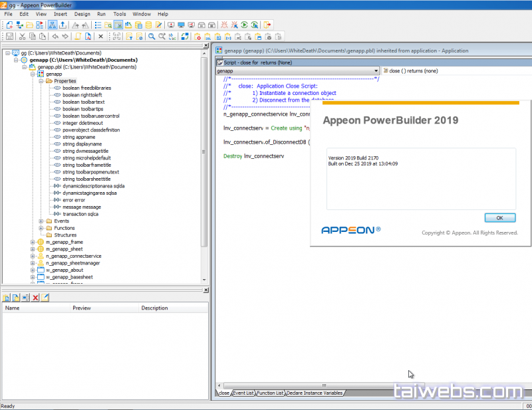Expand the m_genapp_frame tree node
The image size is (532, 410).
pos(33,243)
